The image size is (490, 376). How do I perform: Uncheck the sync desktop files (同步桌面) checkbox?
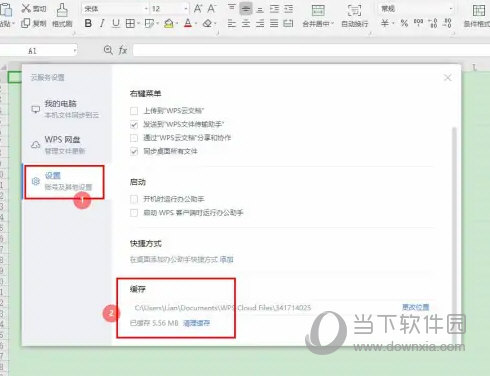134,152
